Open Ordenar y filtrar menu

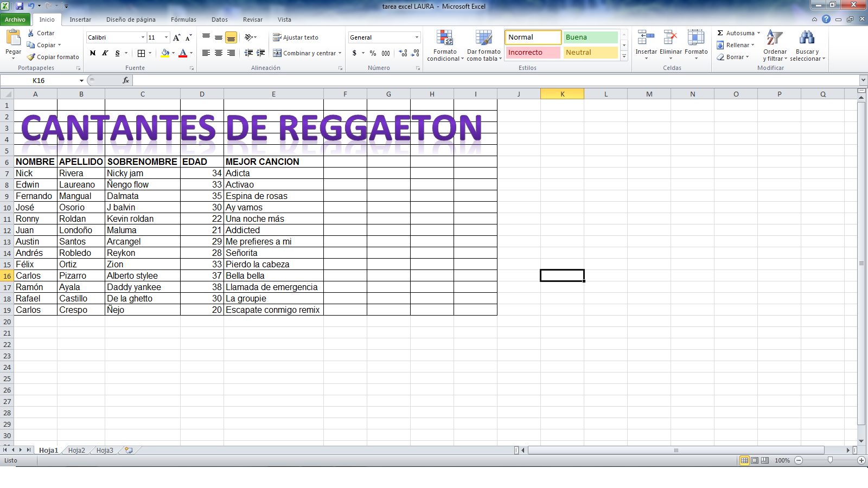[x=775, y=46]
